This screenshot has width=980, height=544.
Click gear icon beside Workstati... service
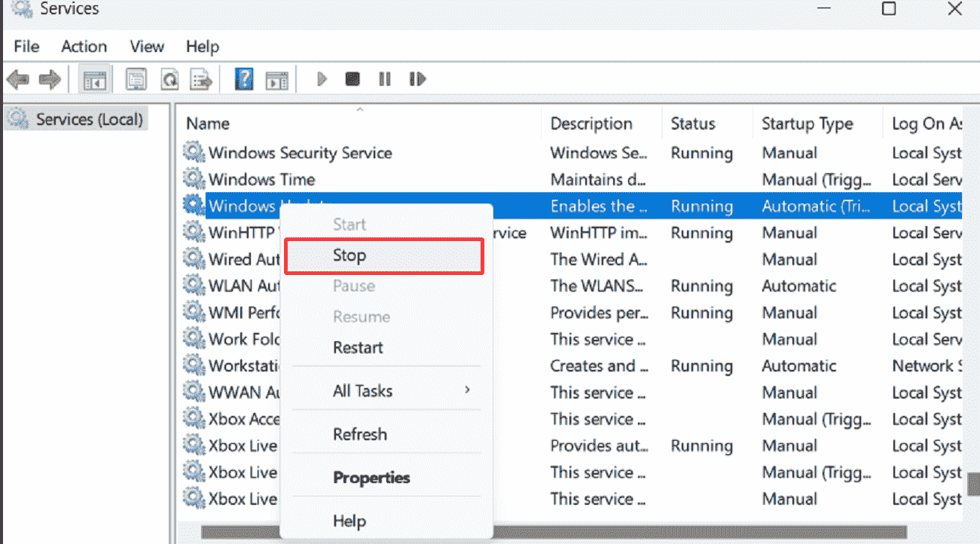coord(194,365)
